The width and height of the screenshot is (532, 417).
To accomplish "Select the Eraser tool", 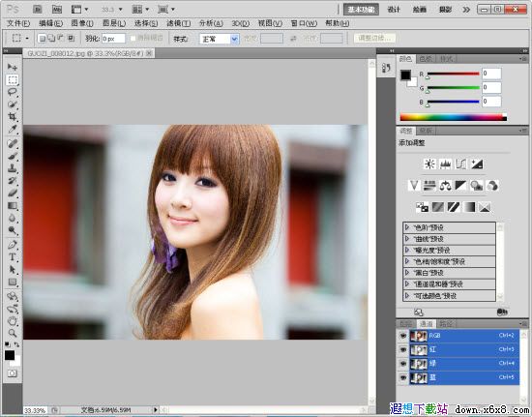I will click(x=13, y=194).
